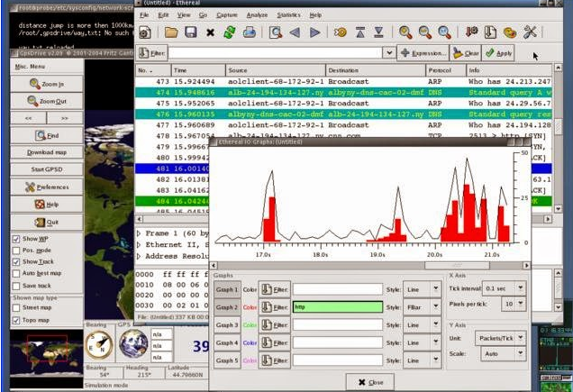Open the capture interfaces toolbar icon
573x392 pixels.
145,32
